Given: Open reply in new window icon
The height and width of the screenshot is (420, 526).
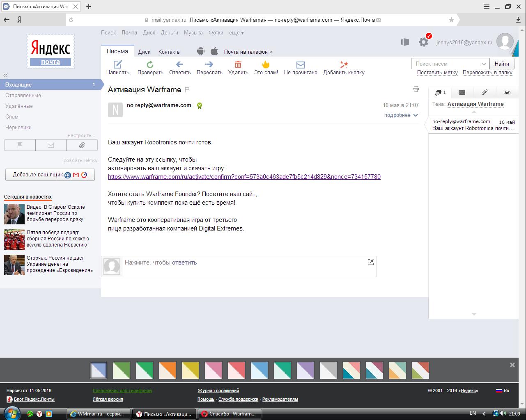Looking at the screenshot, I should tap(371, 262).
